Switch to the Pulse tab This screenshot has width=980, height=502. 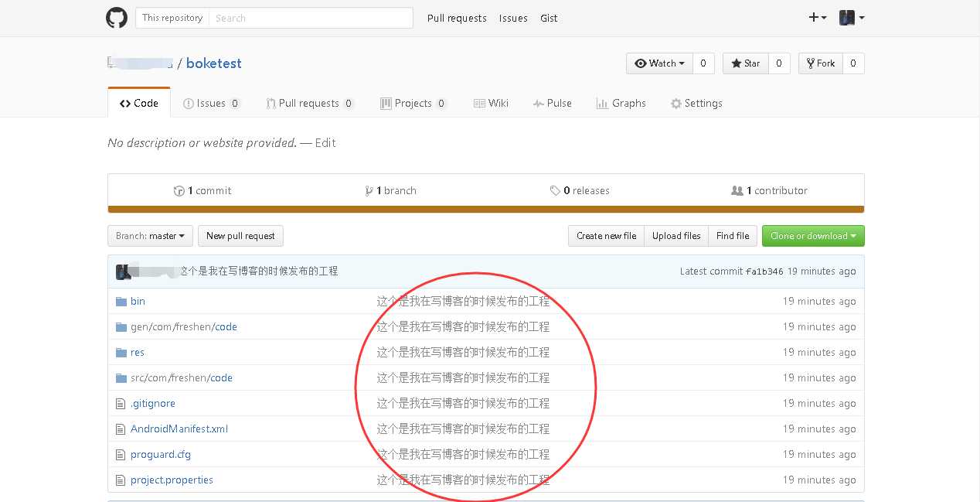coord(552,103)
